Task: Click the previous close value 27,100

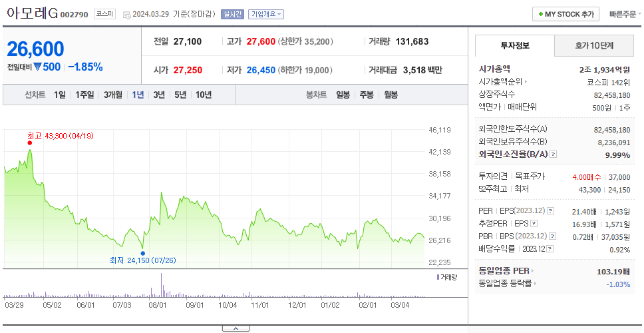Action: pyautogui.click(x=188, y=41)
